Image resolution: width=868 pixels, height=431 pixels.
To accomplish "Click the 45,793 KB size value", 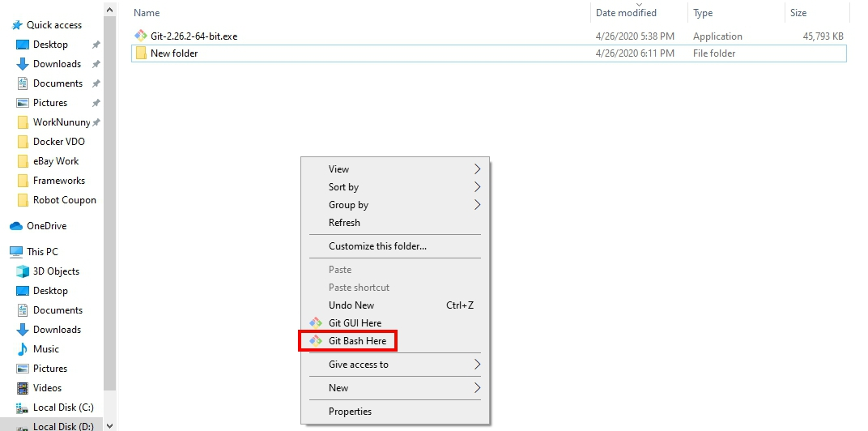I will (x=823, y=36).
